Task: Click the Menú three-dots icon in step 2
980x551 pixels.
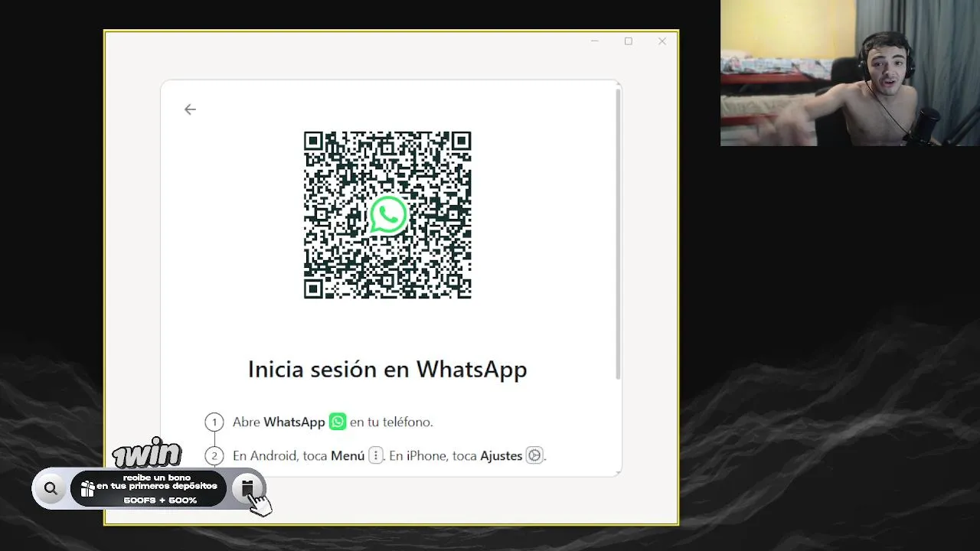Action: pyautogui.click(x=375, y=455)
